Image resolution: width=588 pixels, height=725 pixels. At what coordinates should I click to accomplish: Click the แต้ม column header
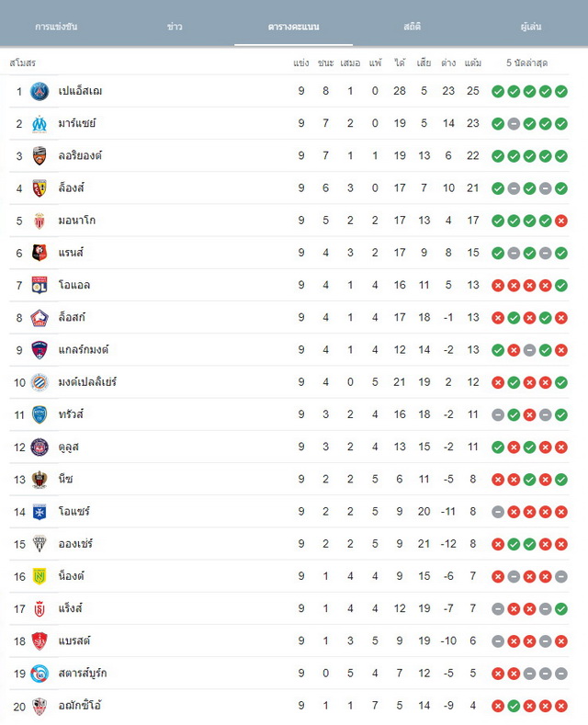pos(473,62)
